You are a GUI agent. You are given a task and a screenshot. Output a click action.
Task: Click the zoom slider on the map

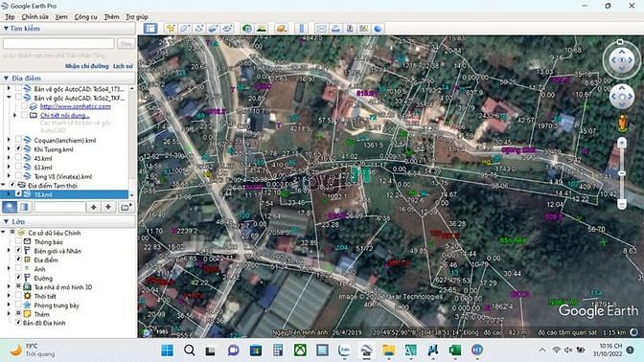pos(622,172)
